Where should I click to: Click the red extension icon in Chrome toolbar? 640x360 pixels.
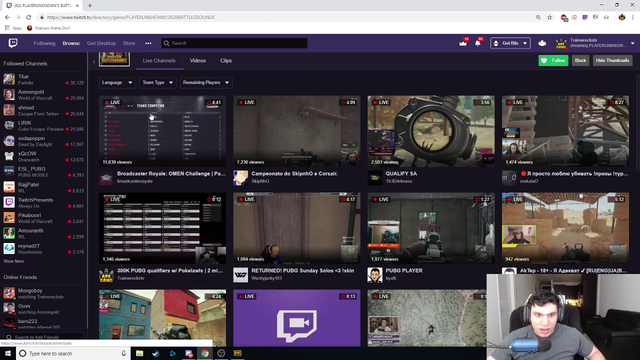[x=564, y=17]
